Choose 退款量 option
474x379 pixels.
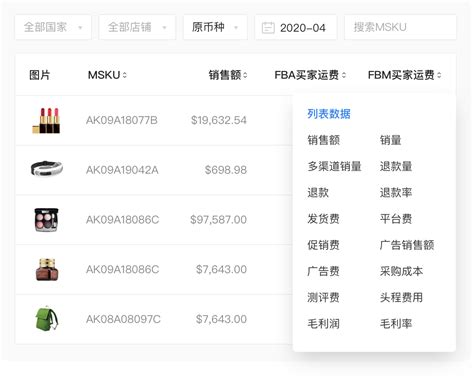click(396, 166)
